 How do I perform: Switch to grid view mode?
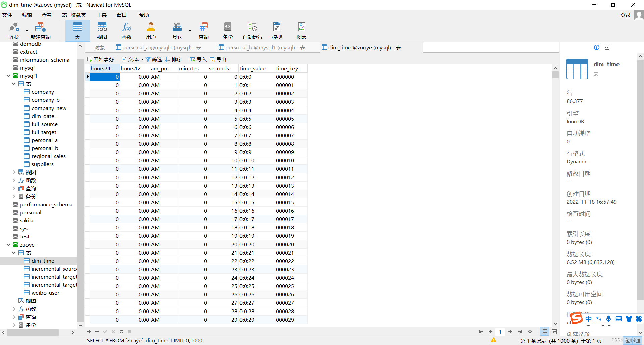545,332
